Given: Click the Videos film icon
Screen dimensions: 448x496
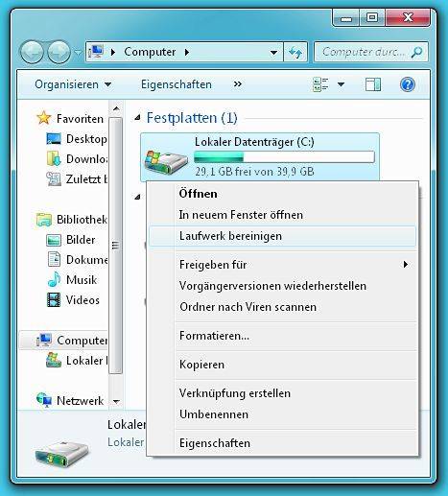Looking at the screenshot, I should (54, 300).
